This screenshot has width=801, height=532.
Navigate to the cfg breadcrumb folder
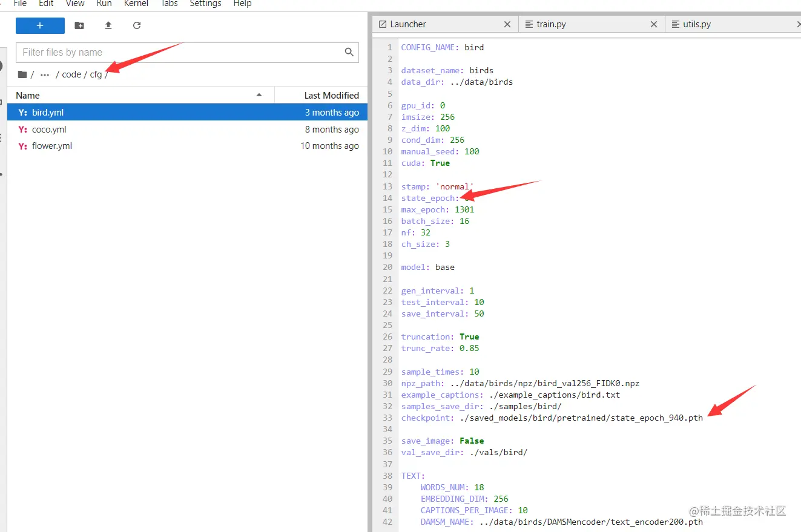tap(96, 74)
